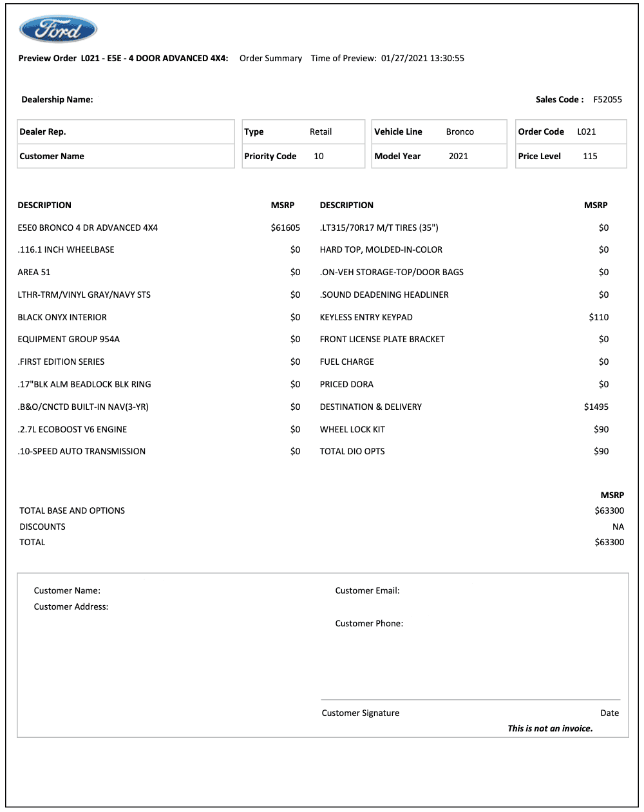Click the Customer Name: form field
644x812 pixels.
click(67, 590)
